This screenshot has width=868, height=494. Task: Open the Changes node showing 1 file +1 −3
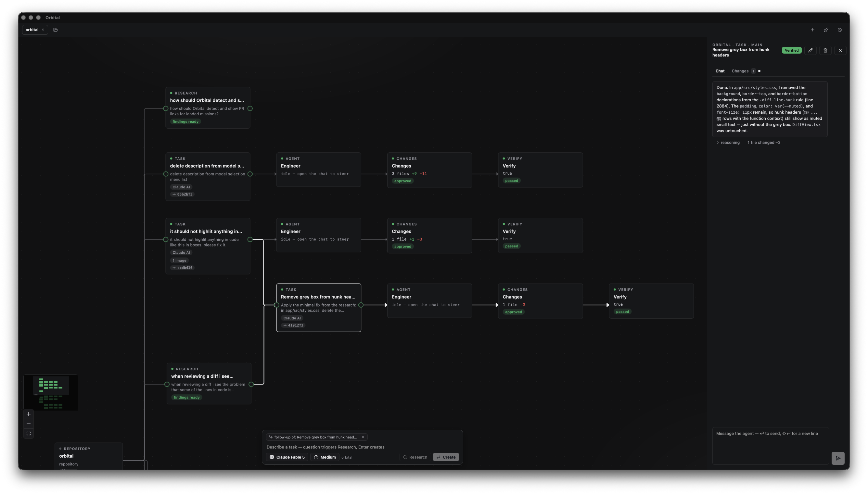point(429,235)
